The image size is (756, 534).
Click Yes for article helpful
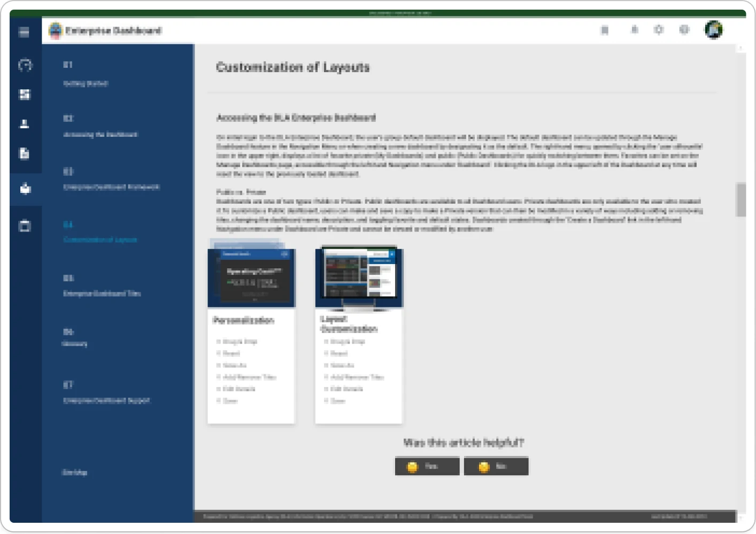[427, 467]
